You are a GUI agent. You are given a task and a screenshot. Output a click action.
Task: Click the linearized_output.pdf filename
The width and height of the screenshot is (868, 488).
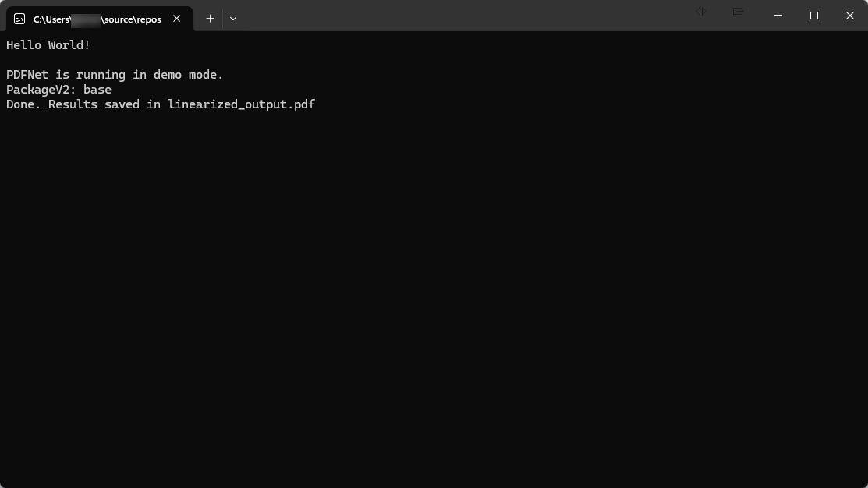coord(242,104)
